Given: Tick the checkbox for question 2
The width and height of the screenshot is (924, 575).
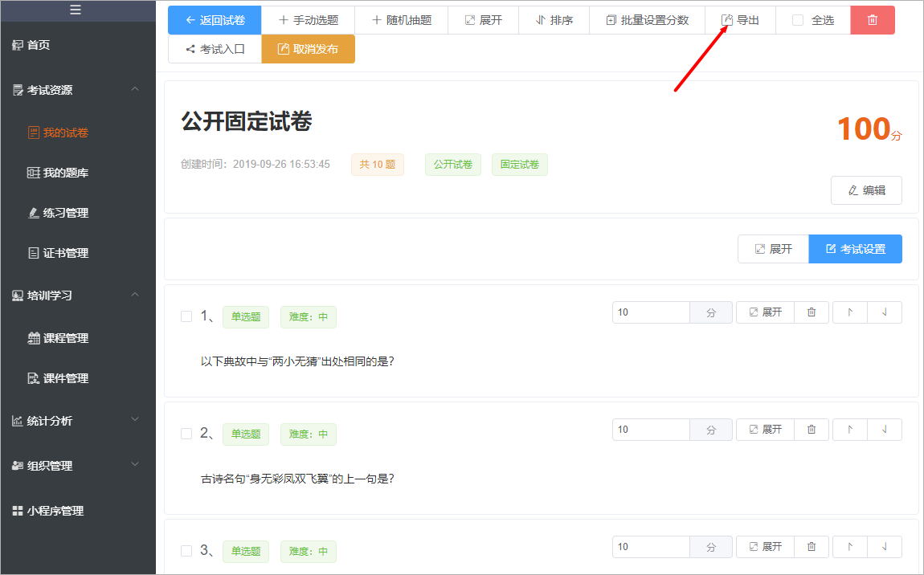Looking at the screenshot, I should [186, 434].
